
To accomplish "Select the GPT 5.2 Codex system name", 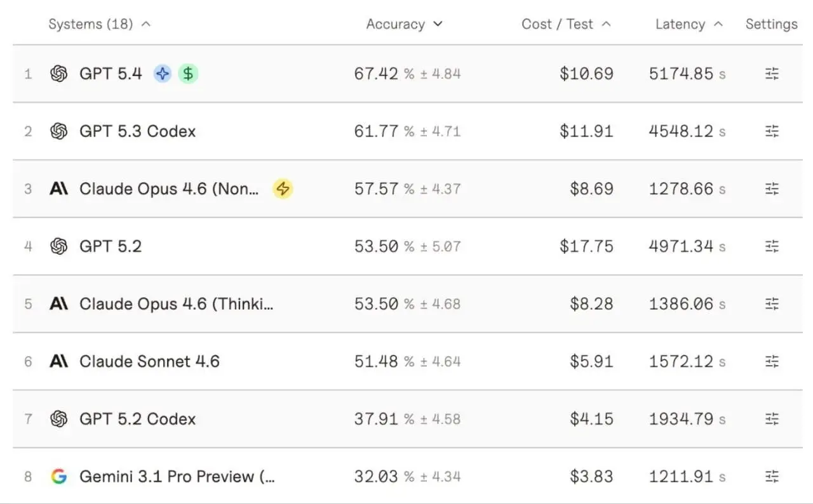I will [x=137, y=419].
